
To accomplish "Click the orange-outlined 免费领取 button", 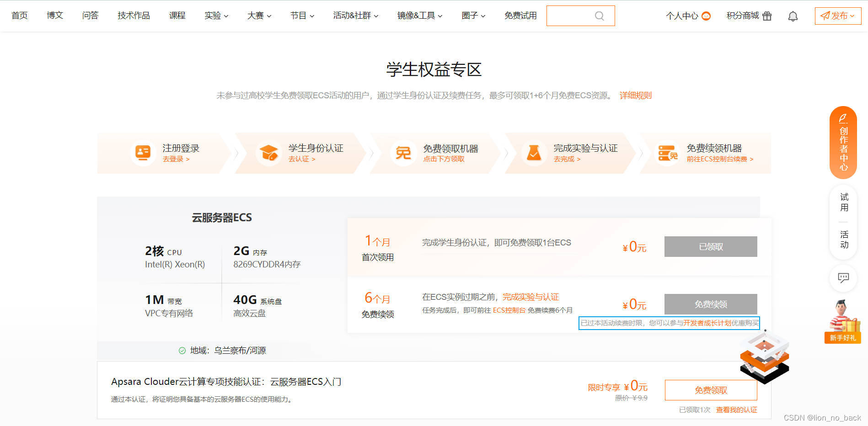I will point(711,390).
